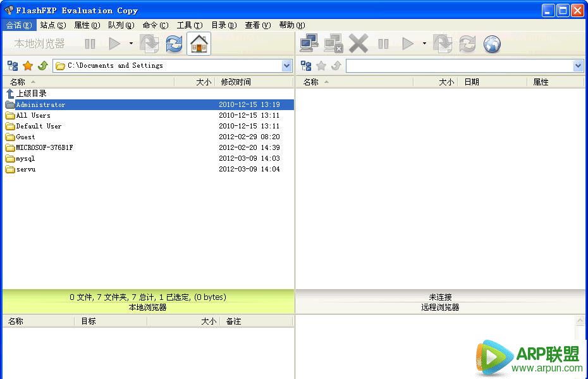588x379 pixels.
Task: Click the disconnect icon in the remote panel
Action: 334,43
